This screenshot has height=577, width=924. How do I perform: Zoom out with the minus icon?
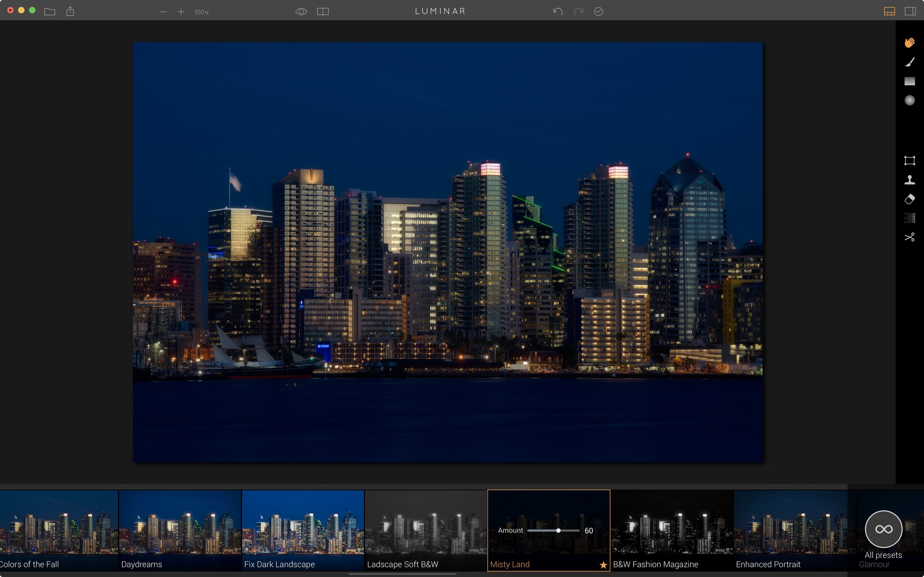click(164, 12)
